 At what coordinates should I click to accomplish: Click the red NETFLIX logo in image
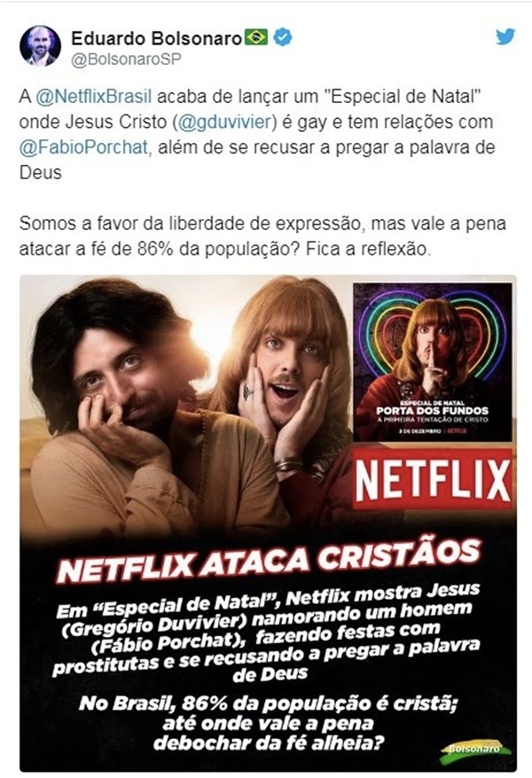[433, 480]
